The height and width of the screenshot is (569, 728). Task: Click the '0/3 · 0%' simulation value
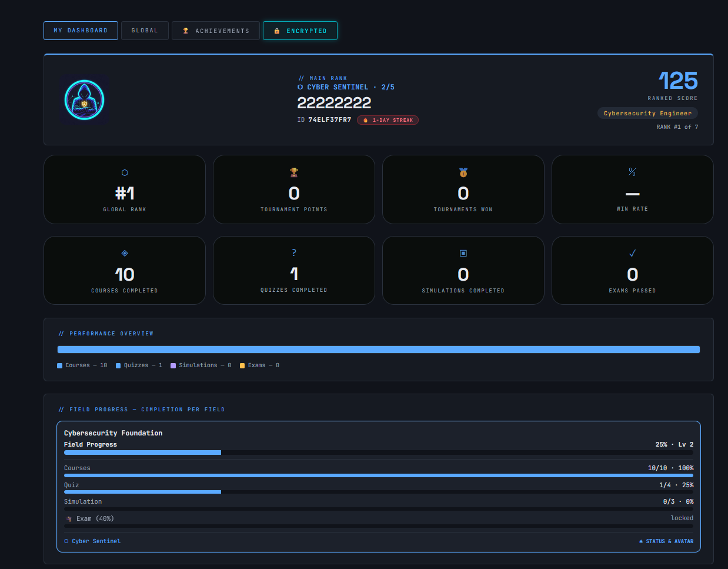tap(678, 501)
